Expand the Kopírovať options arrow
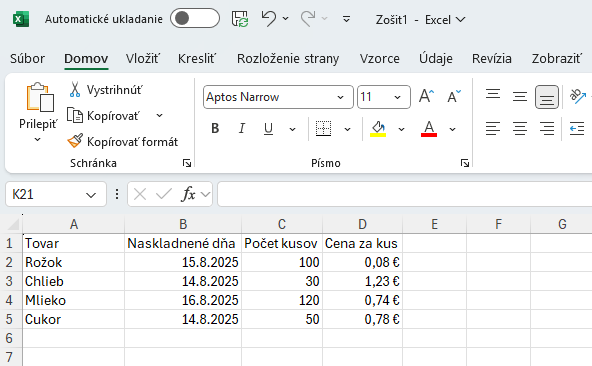592x366 pixels. pyautogui.click(x=159, y=116)
